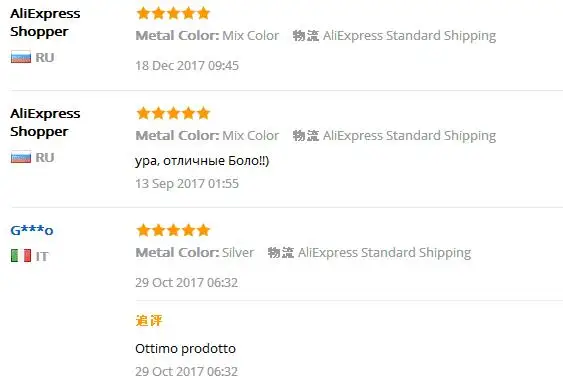This screenshot has width=563, height=384.
Task: Click the first AliExpress Shopper name
Action: click(x=45, y=22)
